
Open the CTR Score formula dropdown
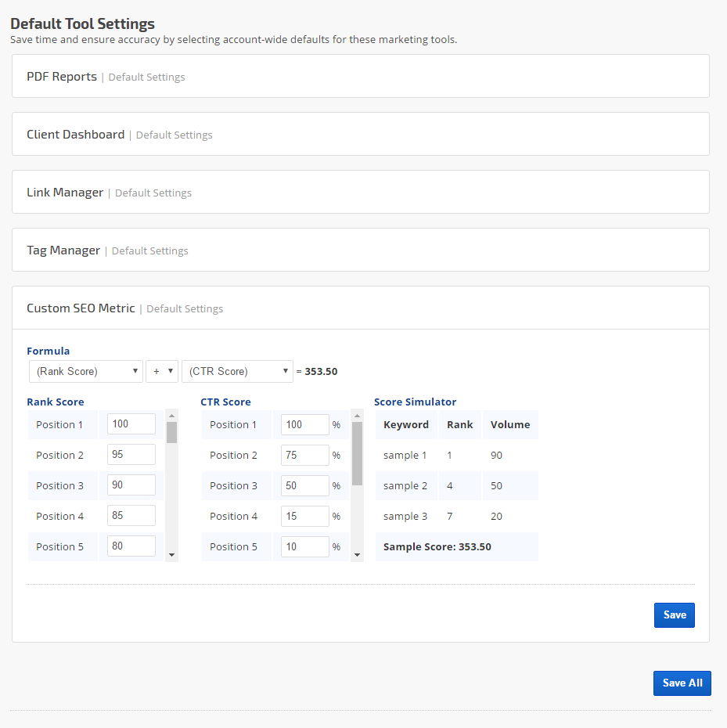point(237,371)
